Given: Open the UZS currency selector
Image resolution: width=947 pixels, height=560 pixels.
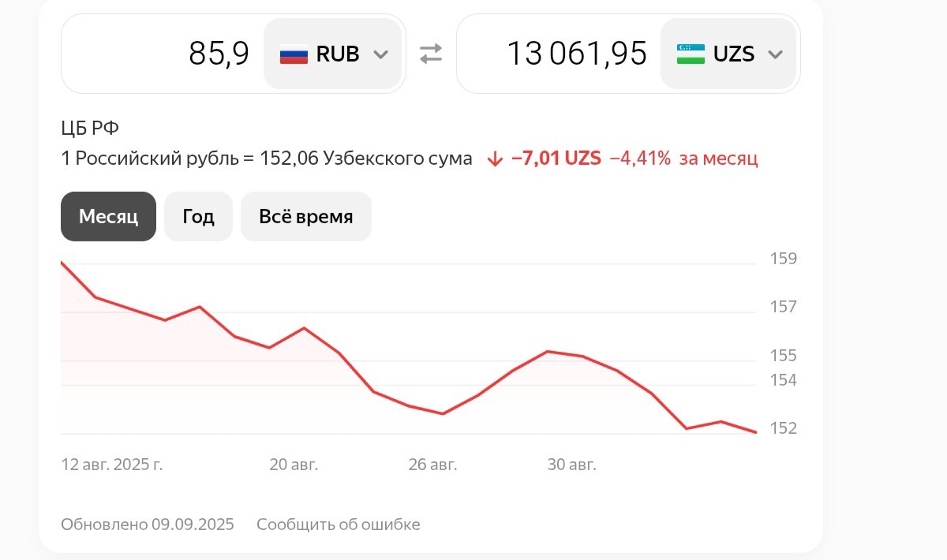Looking at the screenshot, I should click(x=728, y=54).
